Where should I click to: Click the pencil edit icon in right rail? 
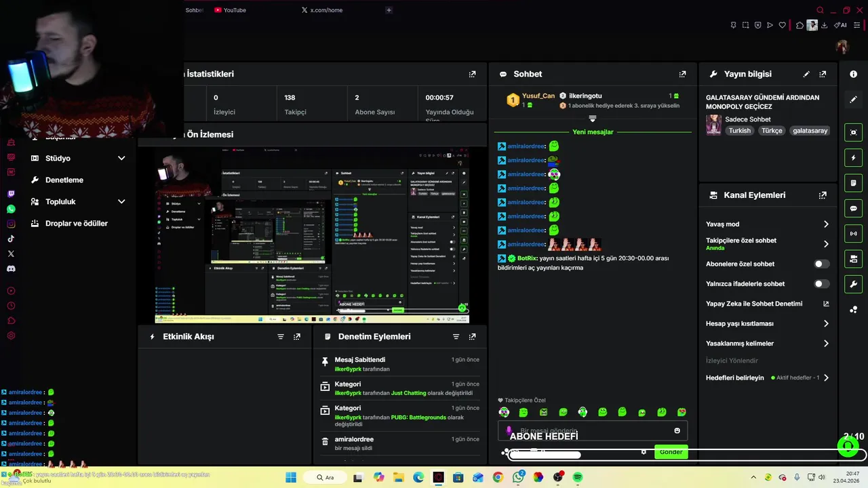pyautogui.click(x=854, y=99)
